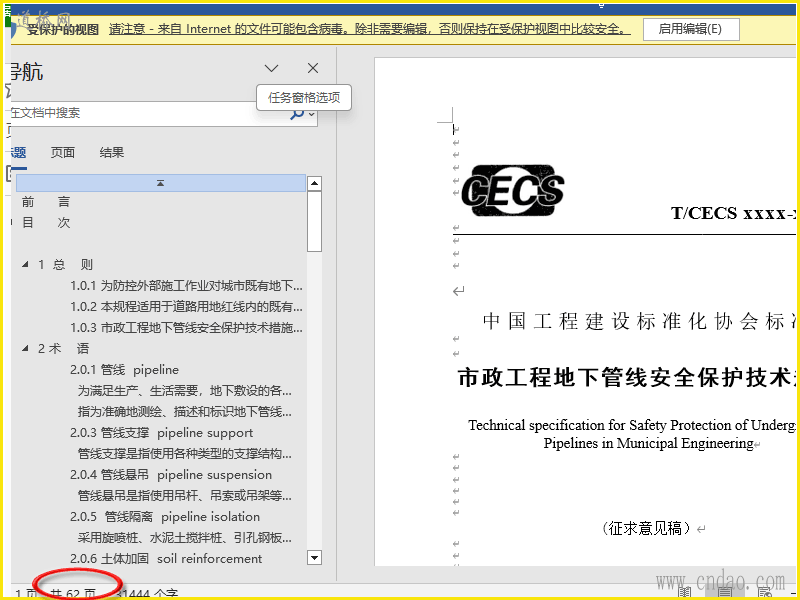This screenshot has height=600, width=800.
Task: Click the 受保护的视图 label
Action: (x=63, y=30)
